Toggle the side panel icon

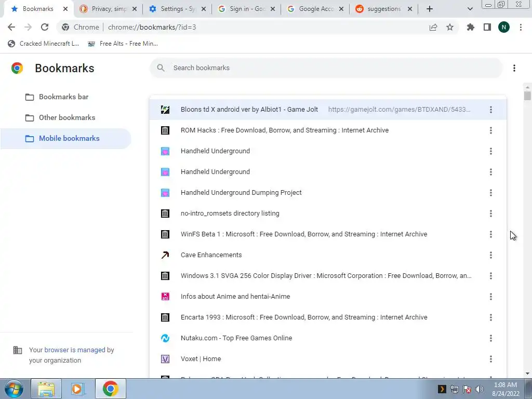coord(487,27)
